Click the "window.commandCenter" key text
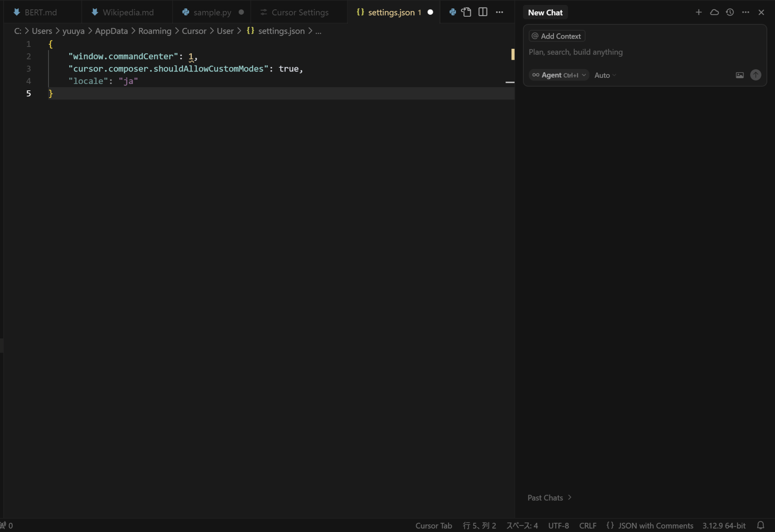Image resolution: width=775 pixels, height=532 pixels. click(x=123, y=56)
